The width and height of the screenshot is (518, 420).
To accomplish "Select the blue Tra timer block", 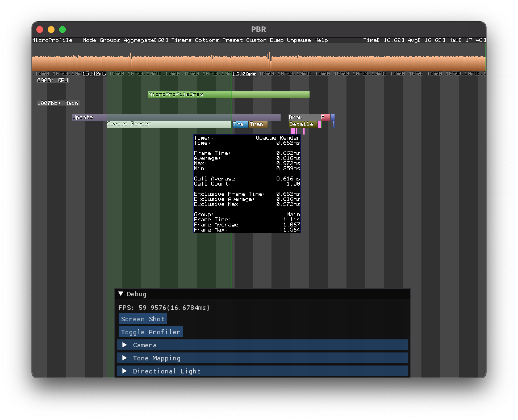I will point(240,124).
